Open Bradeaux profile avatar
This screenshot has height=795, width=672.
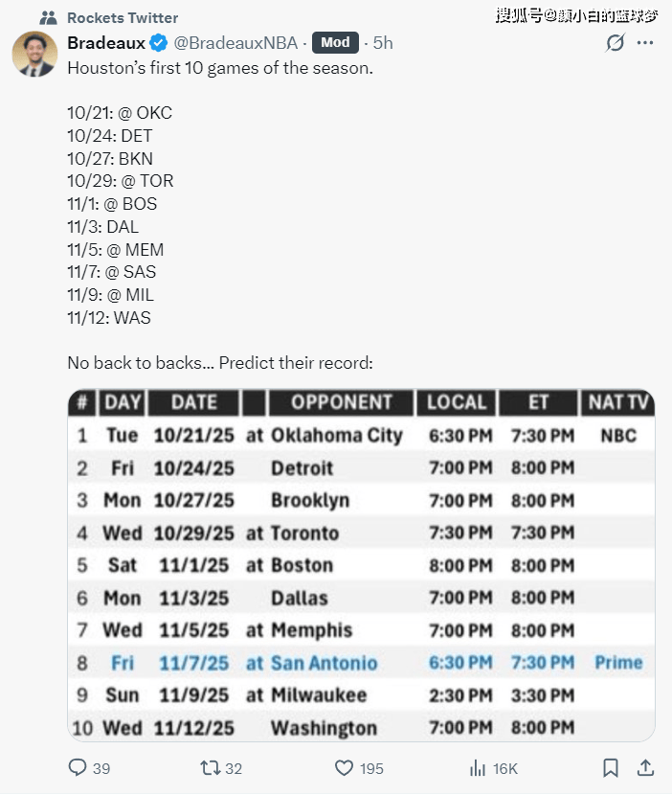[x=34, y=54]
